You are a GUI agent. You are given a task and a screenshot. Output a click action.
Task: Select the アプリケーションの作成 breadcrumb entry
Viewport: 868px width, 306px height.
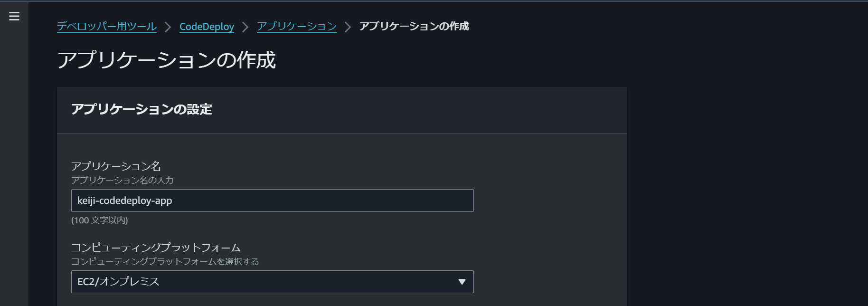click(x=414, y=27)
